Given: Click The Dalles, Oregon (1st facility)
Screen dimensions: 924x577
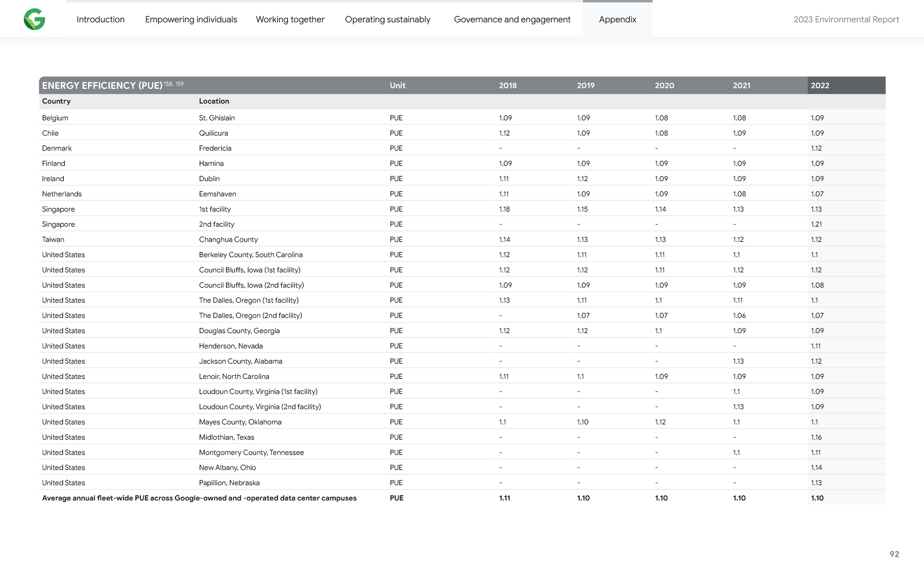Looking at the screenshot, I should pos(249,300).
